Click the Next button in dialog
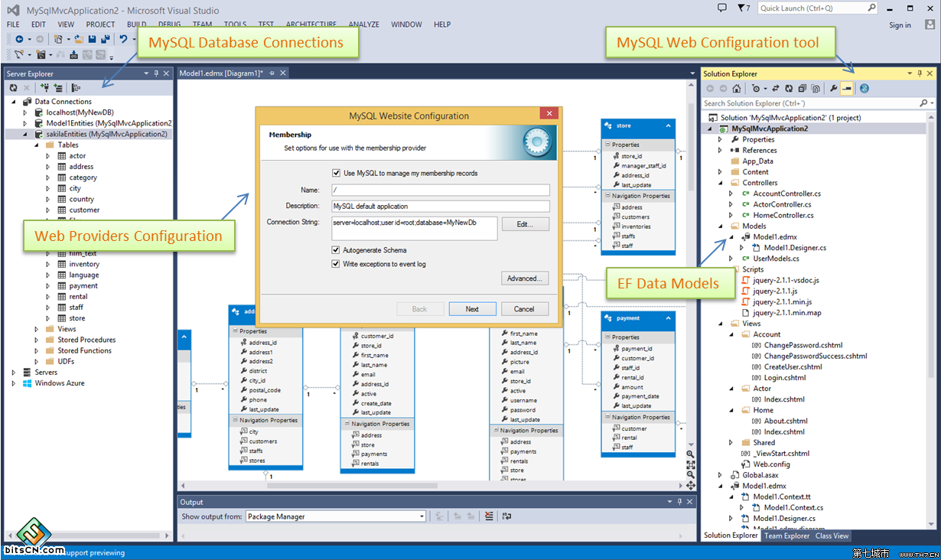This screenshot has width=941, height=560. (x=472, y=309)
